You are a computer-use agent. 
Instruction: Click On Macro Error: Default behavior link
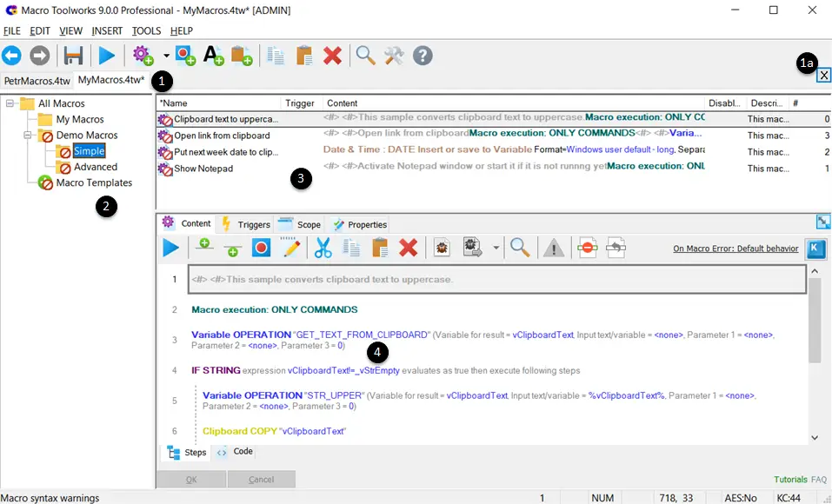(x=735, y=249)
